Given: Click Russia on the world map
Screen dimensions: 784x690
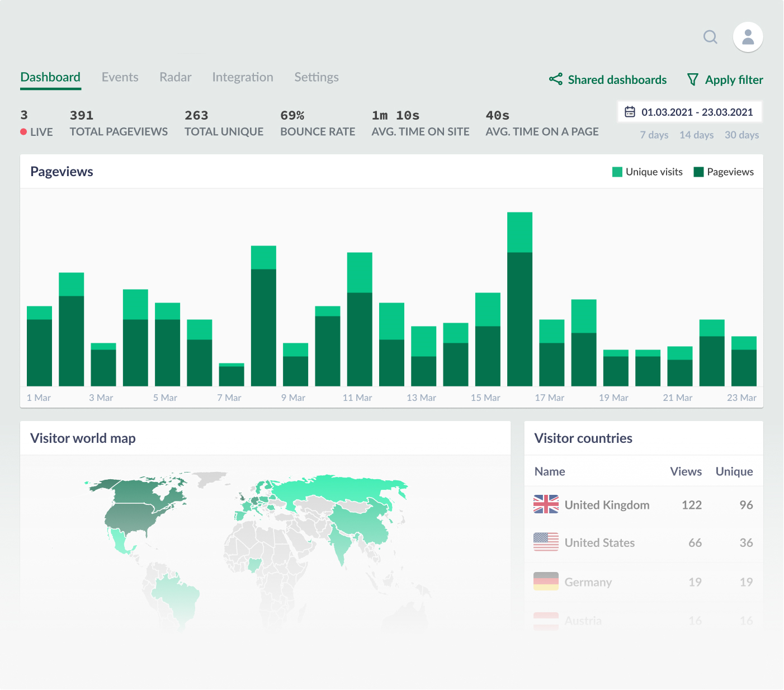Looking at the screenshot, I should point(336,489).
